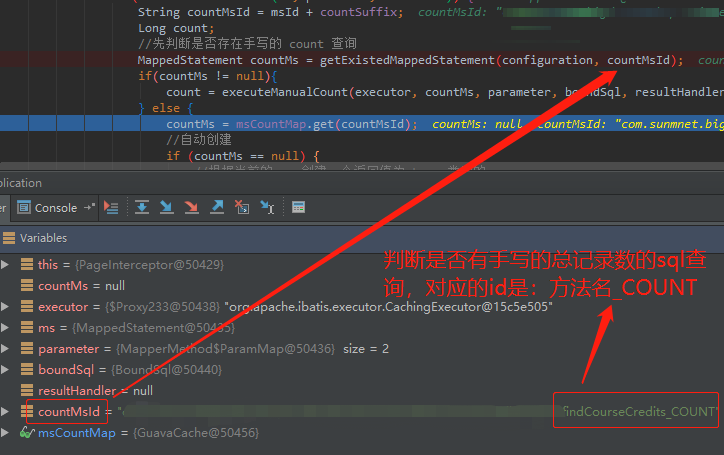The image size is (724, 455).
Task: Click the 'if (countMs == null) {' line
Action: [x=243, y=156]
